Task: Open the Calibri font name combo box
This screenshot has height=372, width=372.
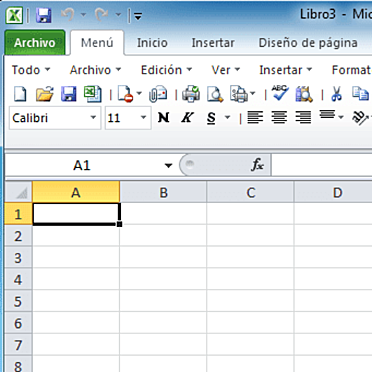Action: [55, 118]
